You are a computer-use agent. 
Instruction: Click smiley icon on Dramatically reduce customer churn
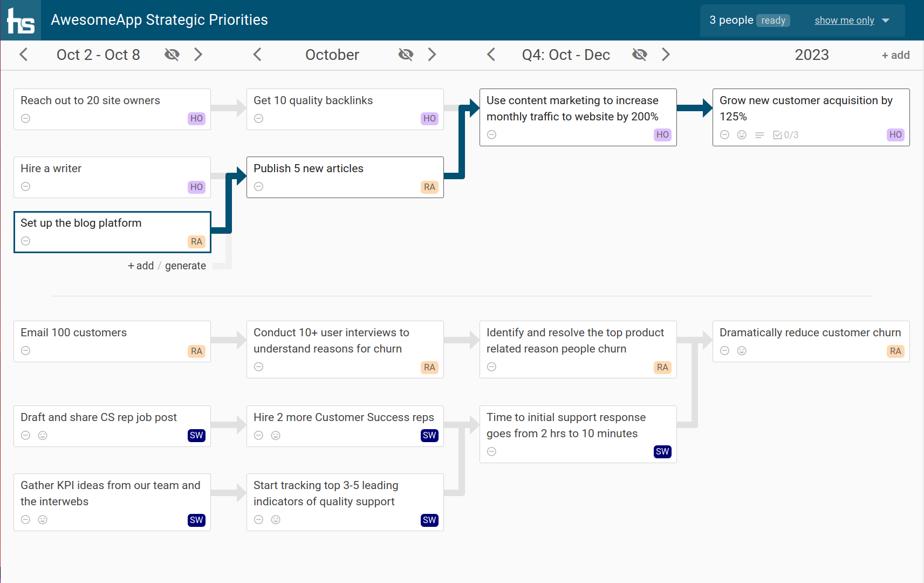742,351
